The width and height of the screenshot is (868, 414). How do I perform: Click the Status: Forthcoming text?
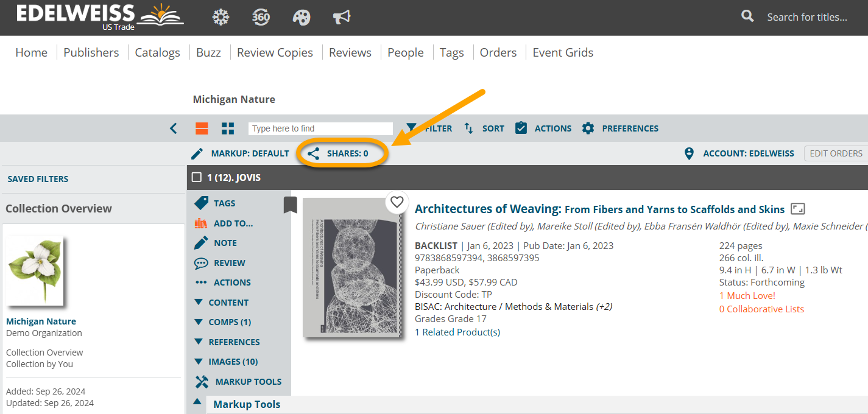[762, 282]
